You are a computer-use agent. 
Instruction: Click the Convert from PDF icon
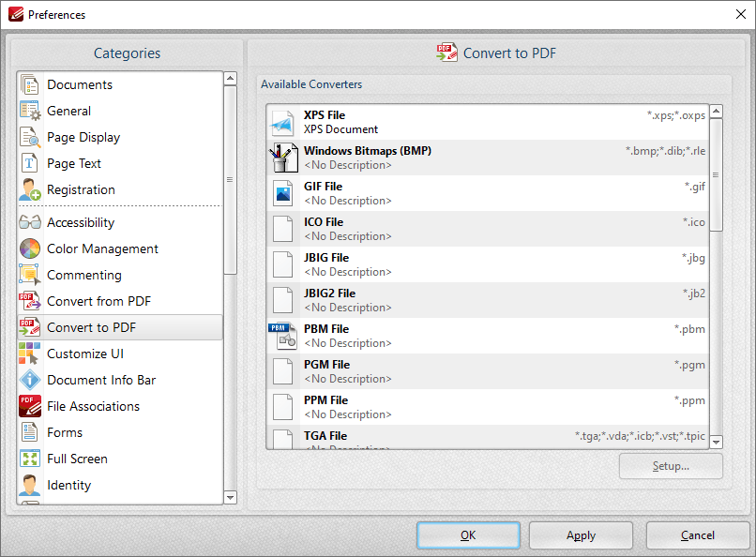[30, 301]
